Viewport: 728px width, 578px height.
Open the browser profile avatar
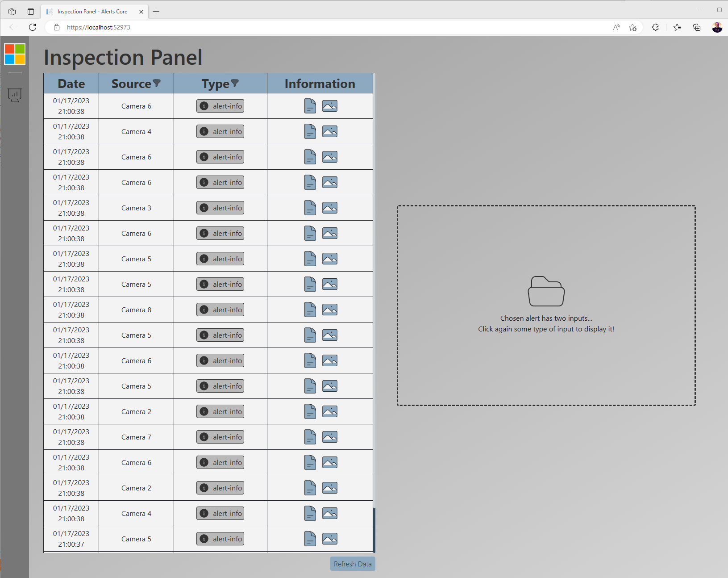pyautogui.click(x=717, y=27)
